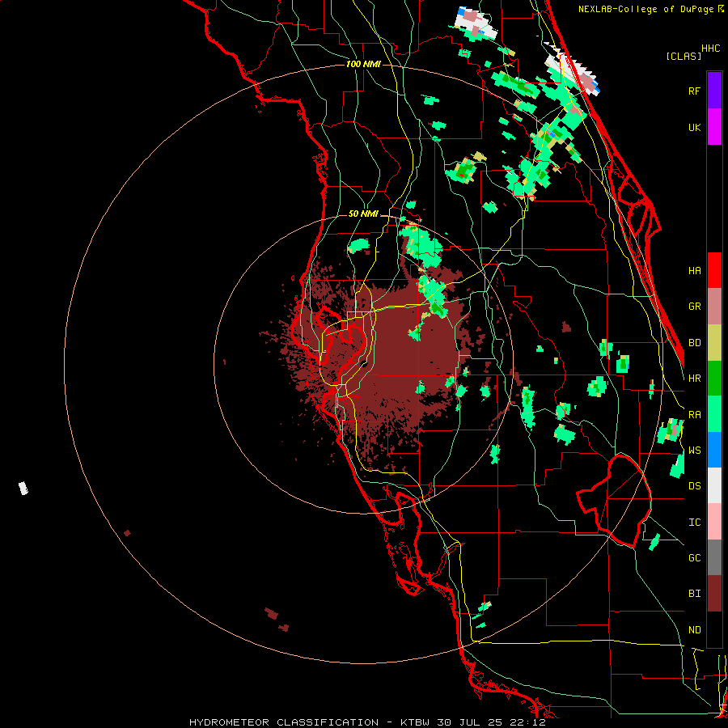This screenshot has height=728, width=728.
Task: Click the 100 NMI range ring label
Action: [363, 64]
